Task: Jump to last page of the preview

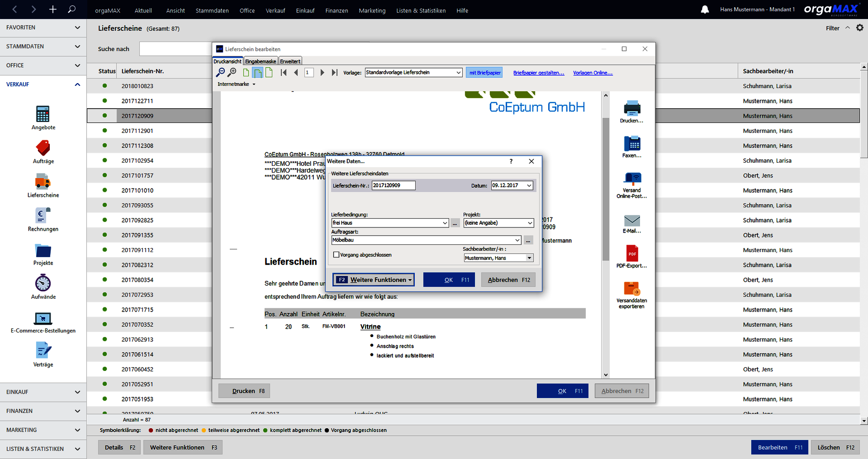Action: [x=334, y=73]
